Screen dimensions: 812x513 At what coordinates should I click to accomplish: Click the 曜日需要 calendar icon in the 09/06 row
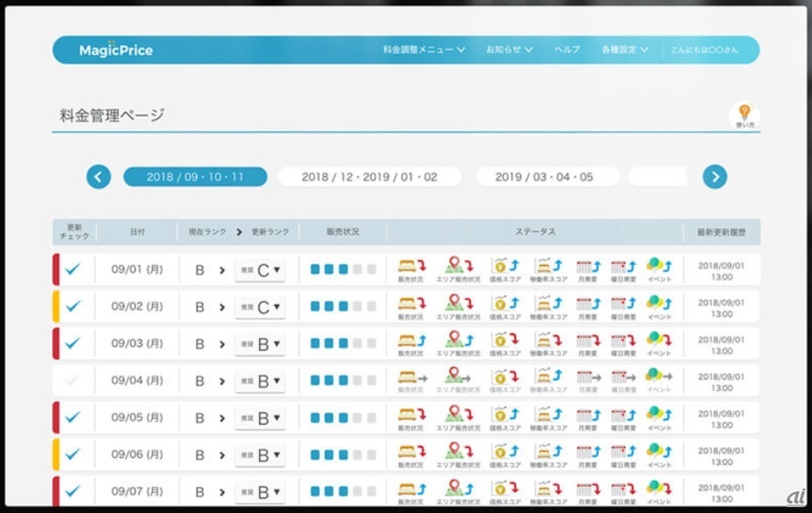click(623, 453)
